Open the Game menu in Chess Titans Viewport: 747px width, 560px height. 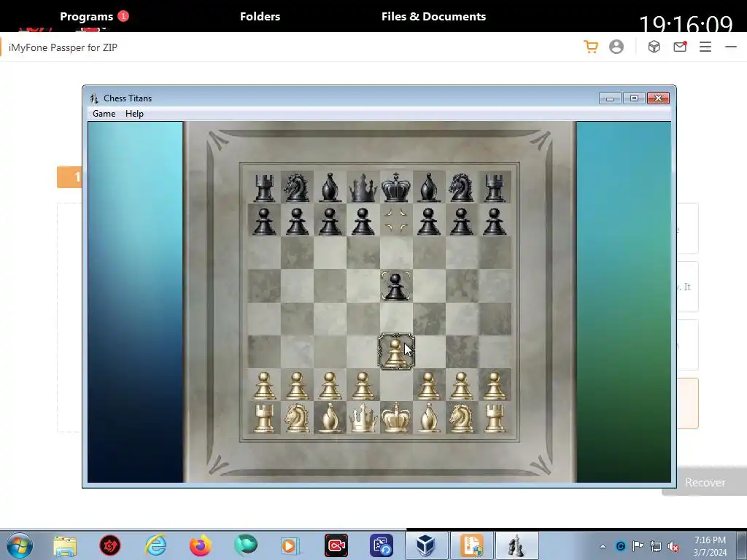[104, 113]
